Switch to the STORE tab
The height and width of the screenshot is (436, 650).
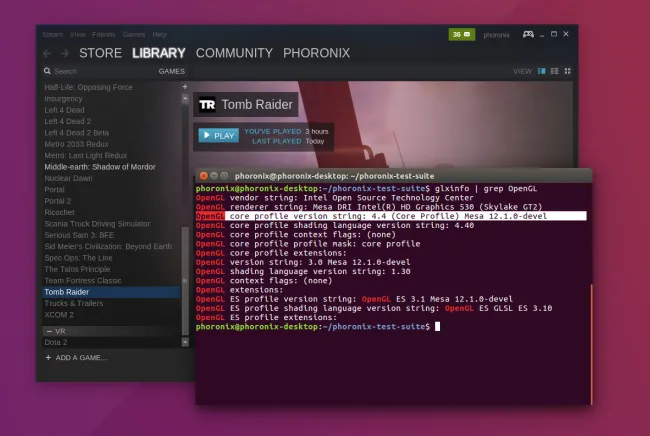click(100, 53)
